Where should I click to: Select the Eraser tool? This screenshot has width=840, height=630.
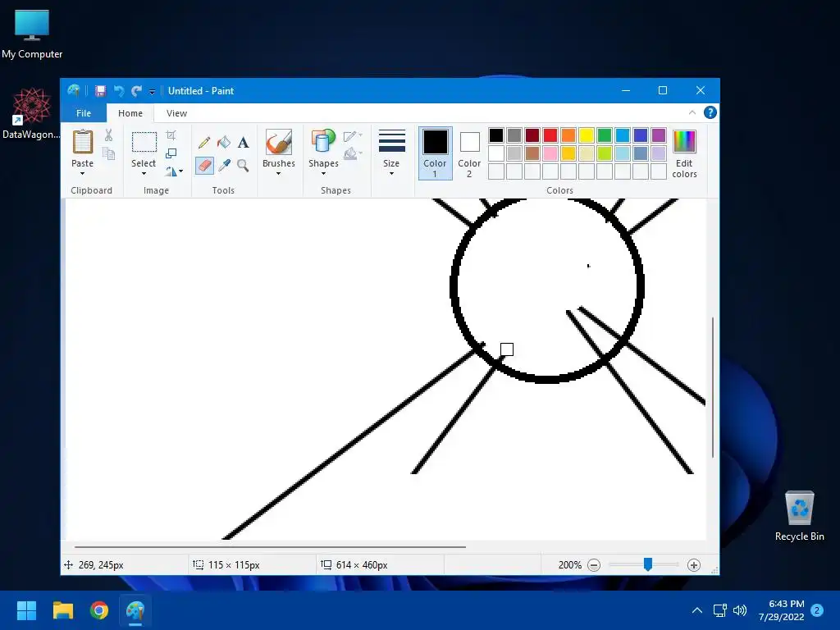click(204, 165)
